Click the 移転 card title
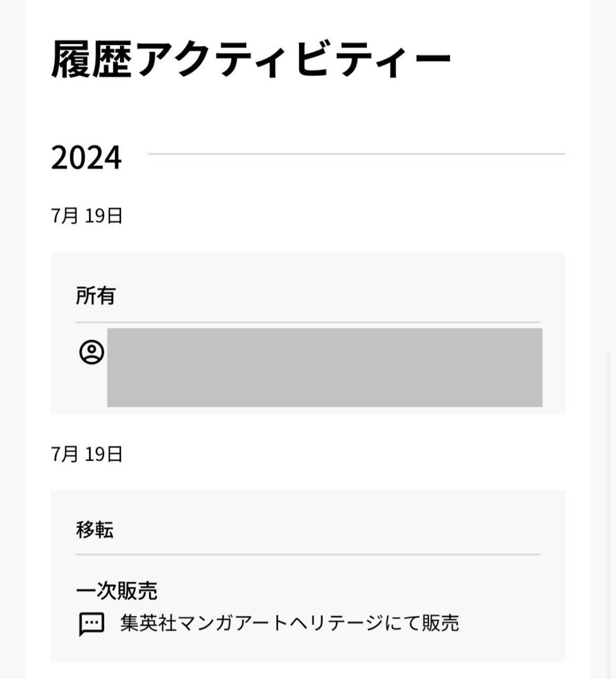Image resolution: width=616 pixels, height=679 pixels. click(95, 530)
